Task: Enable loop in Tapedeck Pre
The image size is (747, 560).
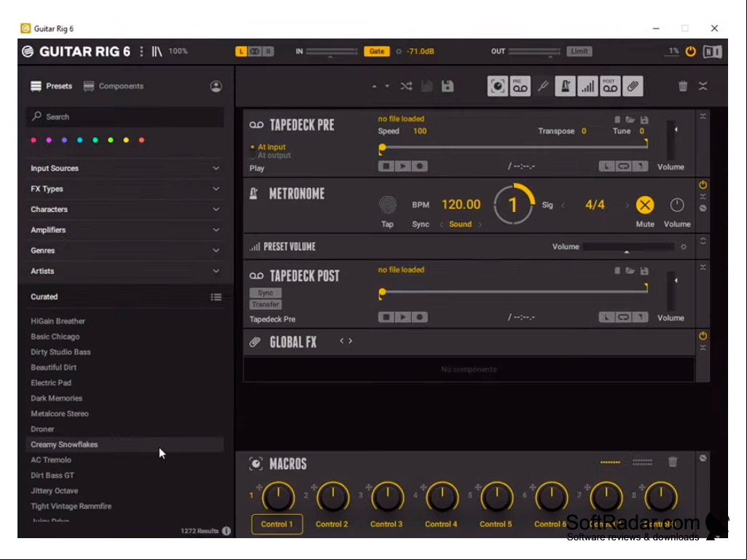Action: click(x=622, y=166)
